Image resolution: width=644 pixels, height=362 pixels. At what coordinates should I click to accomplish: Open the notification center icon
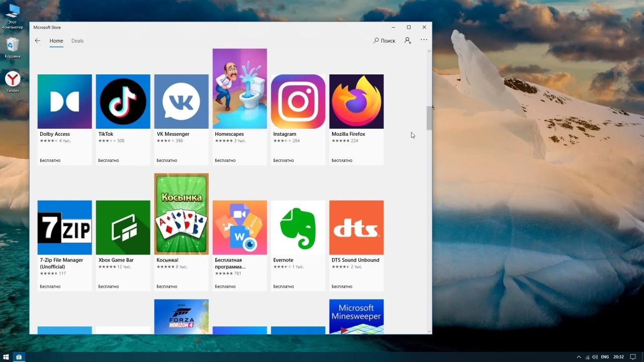(x=633, y=357)
